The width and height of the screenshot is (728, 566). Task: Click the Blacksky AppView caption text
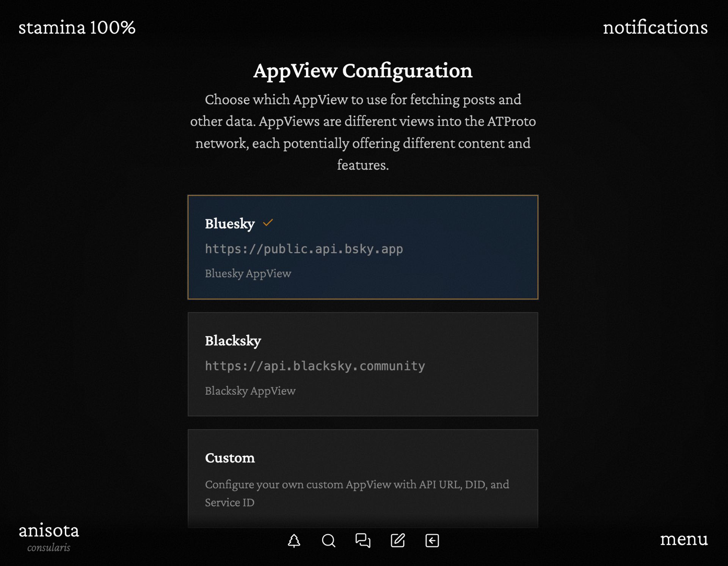250,391
